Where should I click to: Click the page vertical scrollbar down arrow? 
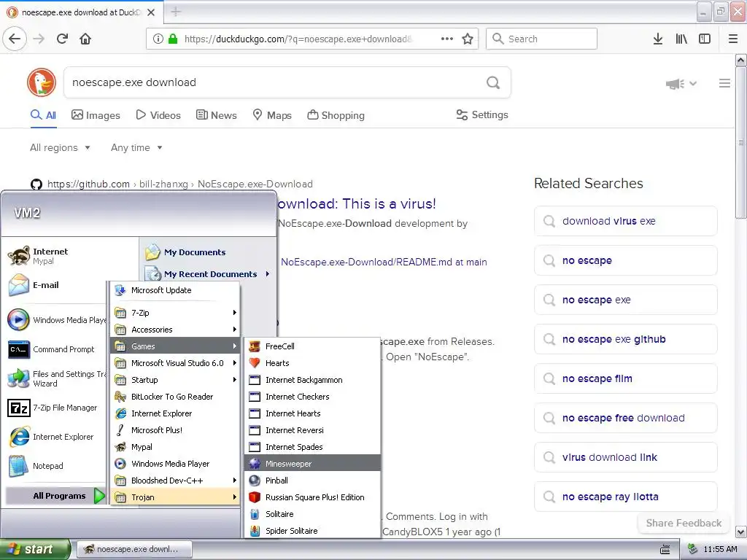pos(741,532)
